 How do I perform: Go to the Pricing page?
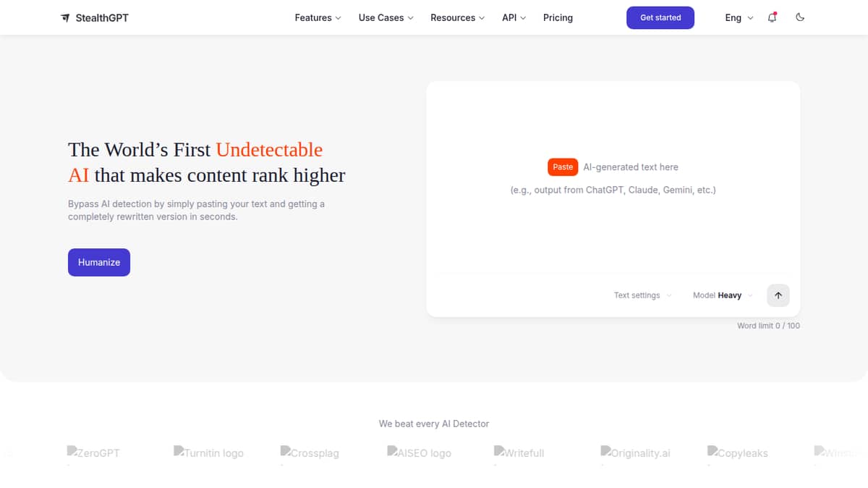[x=558, y=17]
